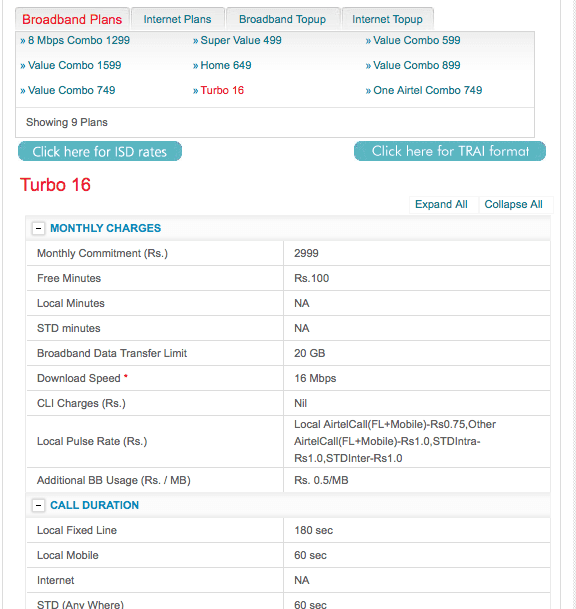Click the MONTHLY CHARGES heading
The image size is (576, 609).
click(x=105, y=228)
